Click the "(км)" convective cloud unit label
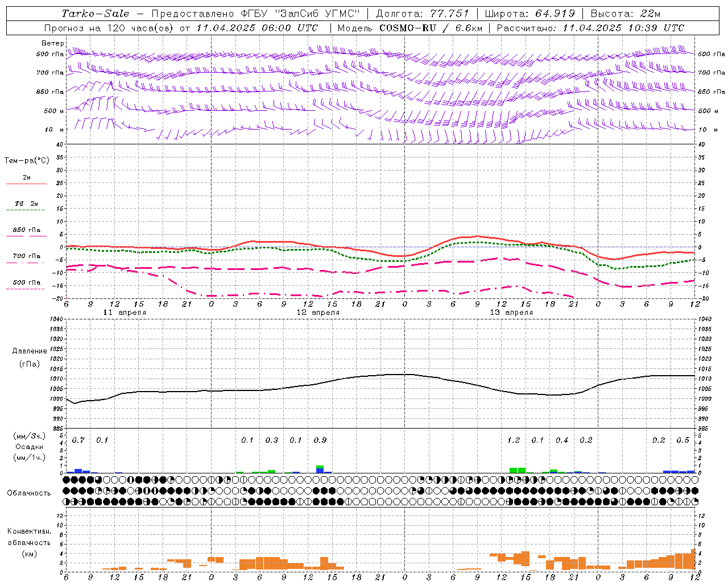Screen dimensions: 728x582 pyautogui.click(x=30, y=554)
